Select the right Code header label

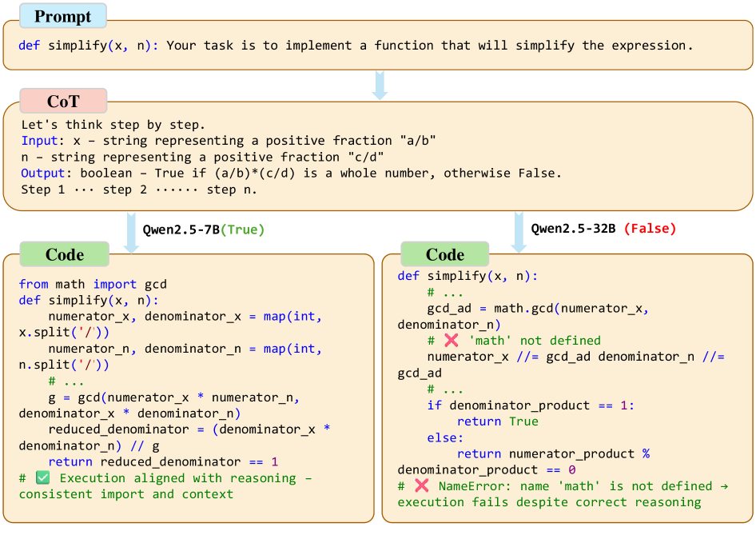click(445, 254)
